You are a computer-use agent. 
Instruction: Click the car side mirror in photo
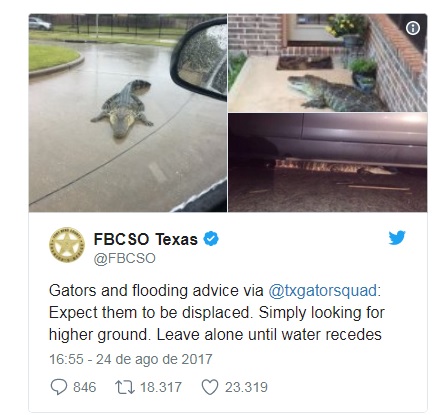tap(199, 58)
